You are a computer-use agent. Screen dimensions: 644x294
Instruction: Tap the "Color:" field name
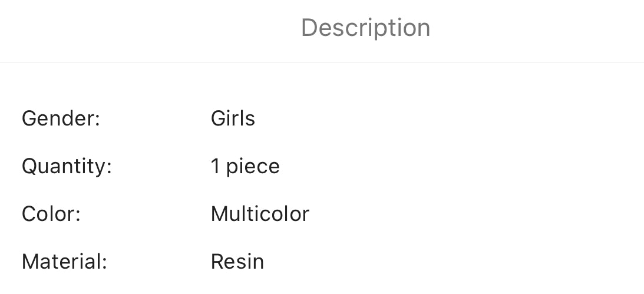(51, 213)
